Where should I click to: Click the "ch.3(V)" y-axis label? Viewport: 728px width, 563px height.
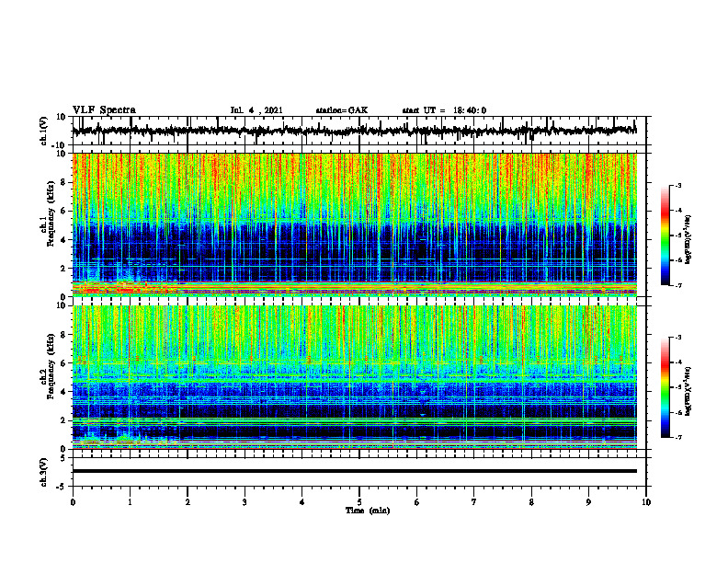pos(44,473)
